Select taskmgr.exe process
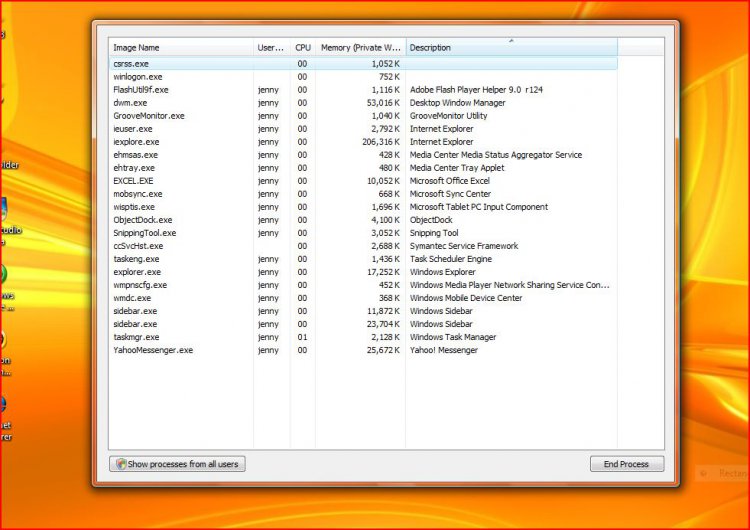 363,337
